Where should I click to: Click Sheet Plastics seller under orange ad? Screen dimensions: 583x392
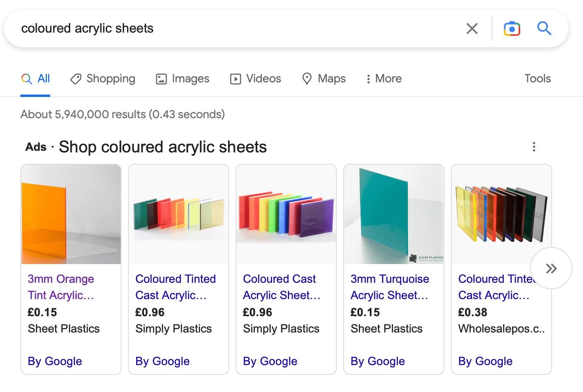click(64, 329)
